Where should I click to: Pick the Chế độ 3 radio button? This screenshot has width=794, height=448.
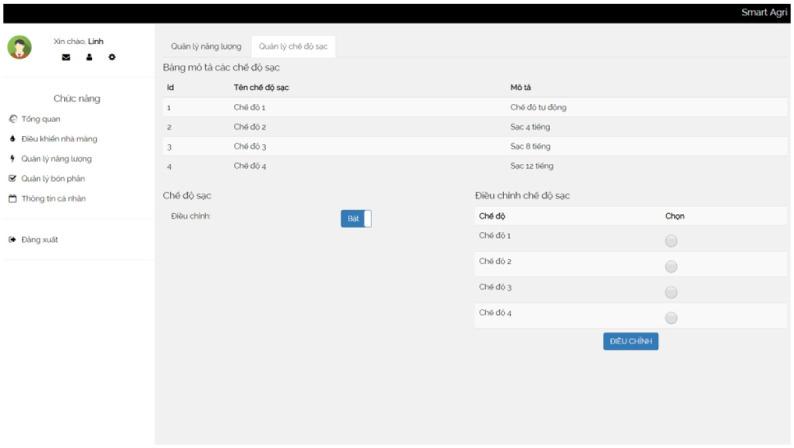[x=670, y=292]
